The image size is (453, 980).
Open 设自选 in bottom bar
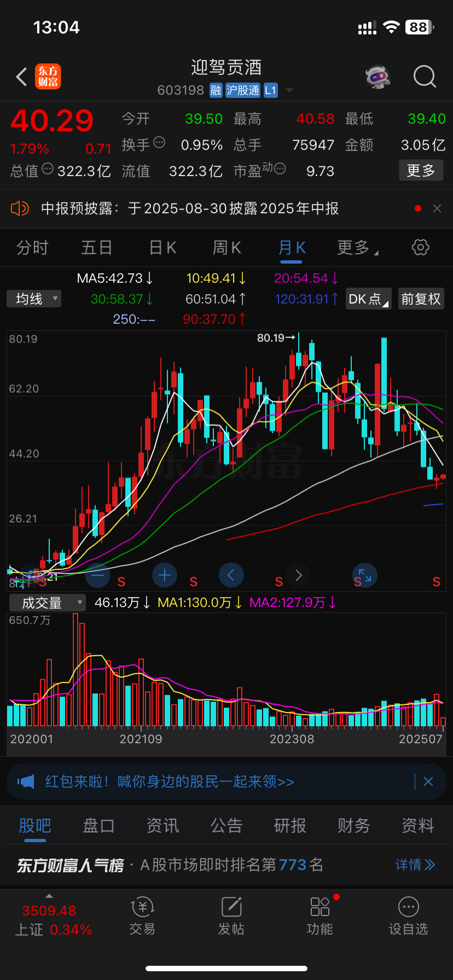point(408,917)
